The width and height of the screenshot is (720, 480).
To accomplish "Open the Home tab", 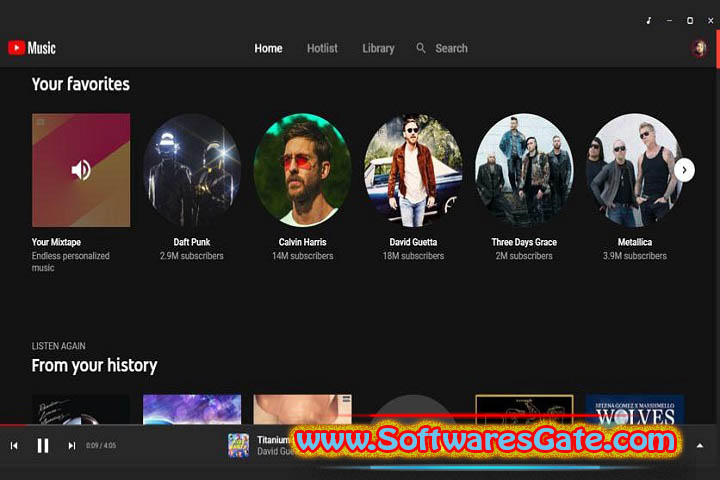I will tap(268, 48).
